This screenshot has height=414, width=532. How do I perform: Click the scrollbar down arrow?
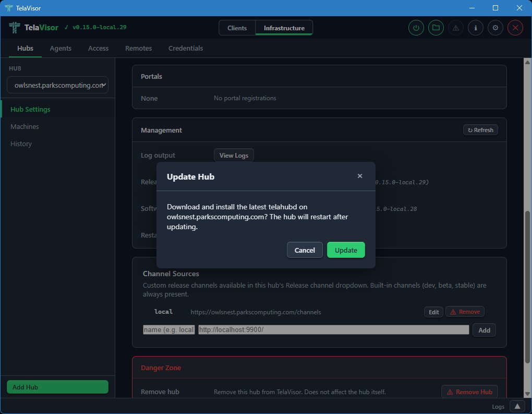tap(527, 394)
